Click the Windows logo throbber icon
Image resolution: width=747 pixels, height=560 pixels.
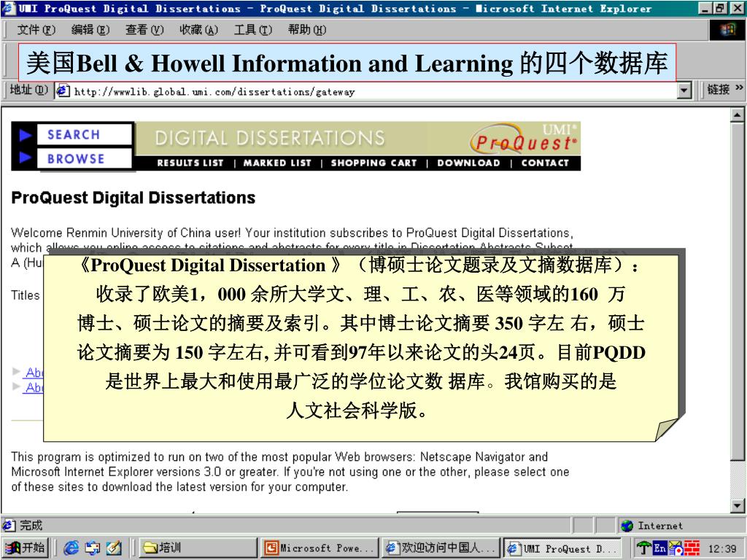pyautogui.click(x=727, y=30)
